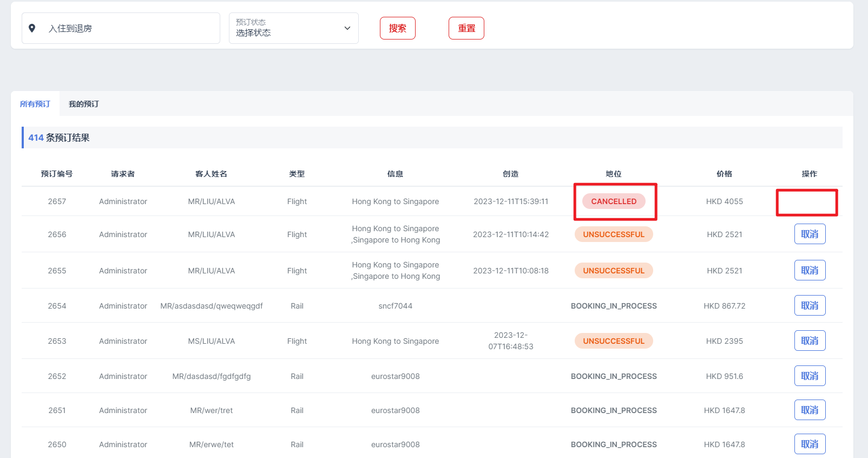Open the 预订状态 status dropdown
The width and height of the screenshot is (868, 458).
click(x=287, y=28)
